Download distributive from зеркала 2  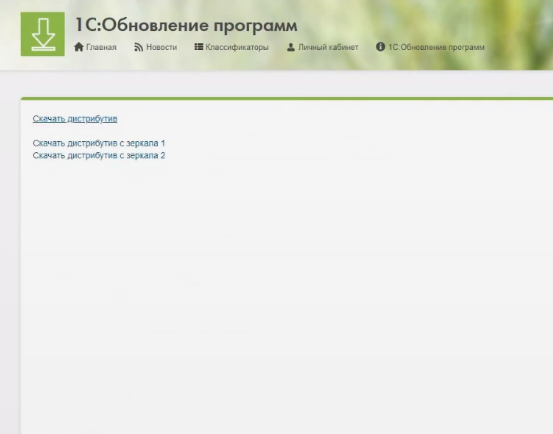[x=99, y=155]
